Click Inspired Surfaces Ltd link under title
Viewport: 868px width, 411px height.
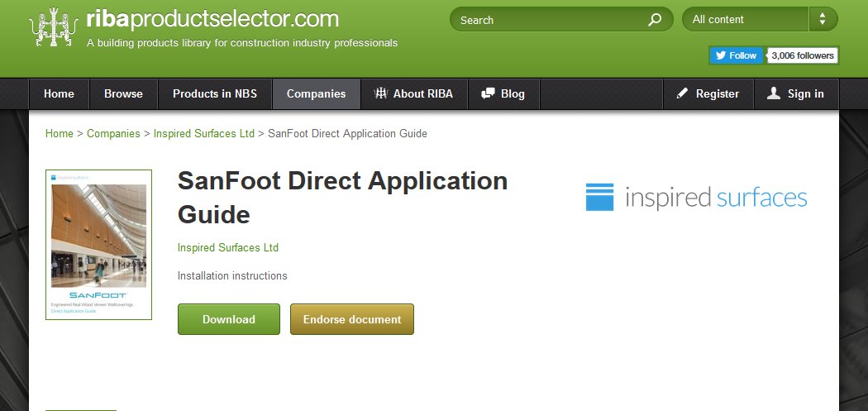point(228,247)
